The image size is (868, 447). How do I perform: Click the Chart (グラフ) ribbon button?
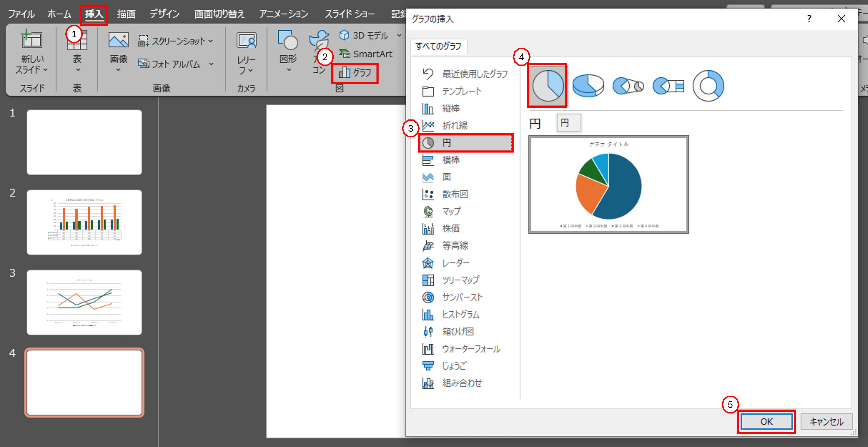click(x=355, y=72)
